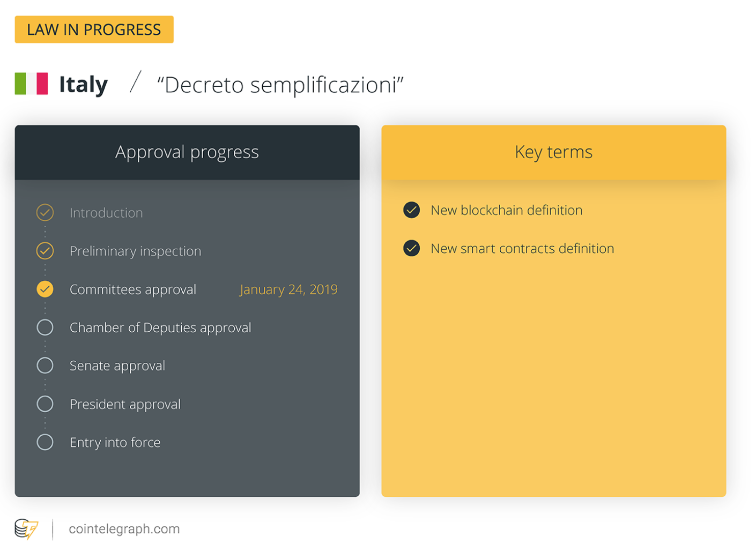
Task: Select the Entry into force circle
Action: [x=45, y=442]
